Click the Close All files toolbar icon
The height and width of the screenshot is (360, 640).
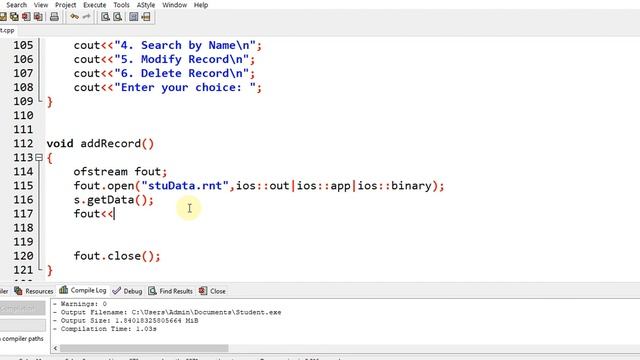(x=38, y=17)
